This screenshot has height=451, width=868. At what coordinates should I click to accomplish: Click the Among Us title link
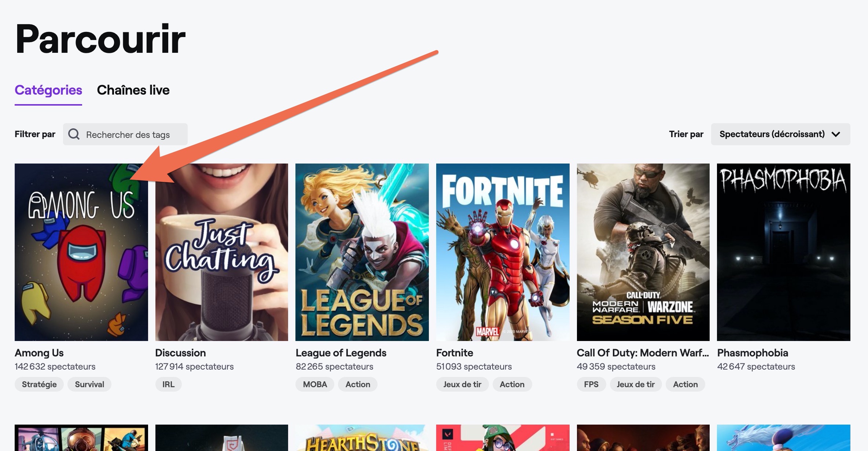coord(39,353)
